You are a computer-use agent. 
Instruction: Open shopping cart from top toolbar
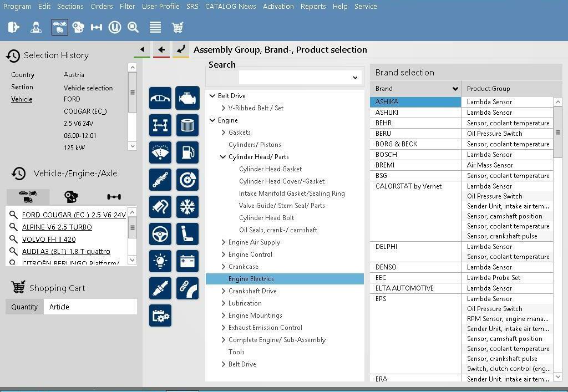coord(177,27)
